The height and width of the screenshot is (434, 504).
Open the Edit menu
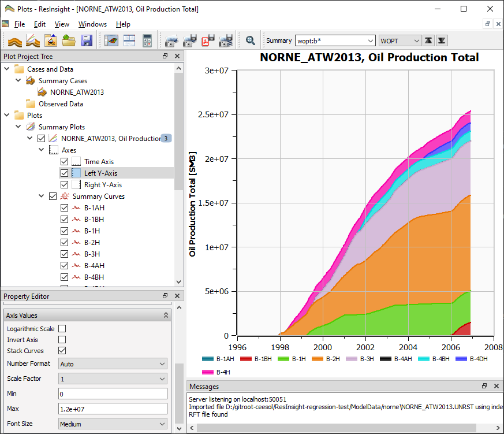[x=39, y=24]
